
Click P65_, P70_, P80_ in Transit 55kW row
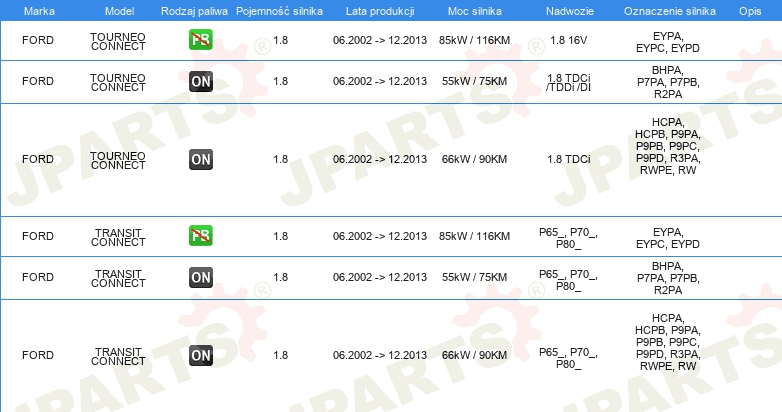pyautogui.click(x=569, y=280)
